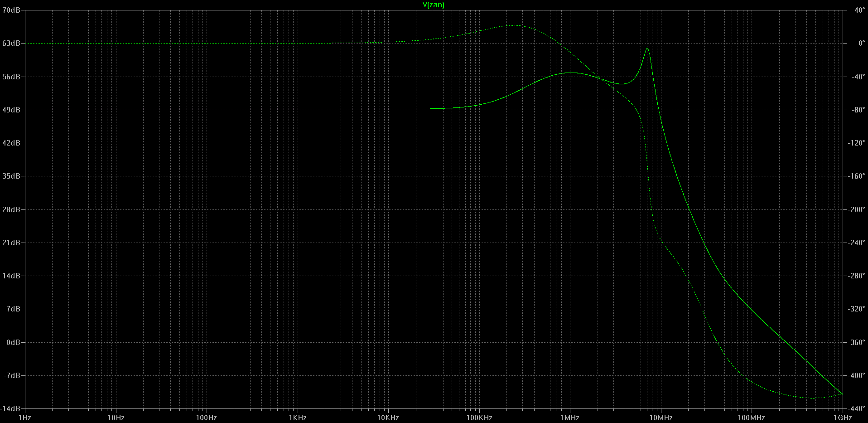
Task: Select the 35dB magnitude axis label
Action: click(11, 176)
